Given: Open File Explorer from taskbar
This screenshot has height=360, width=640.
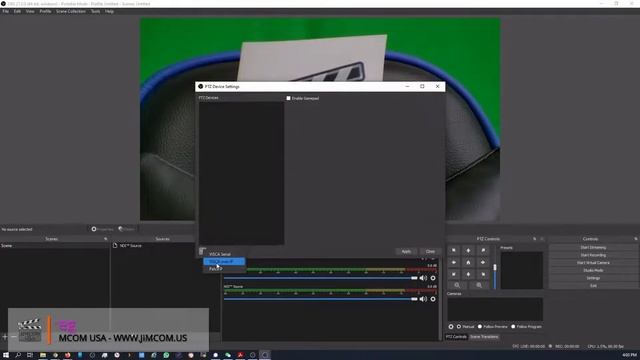Looking at the screenshot, I should click(x=42, y=355).
